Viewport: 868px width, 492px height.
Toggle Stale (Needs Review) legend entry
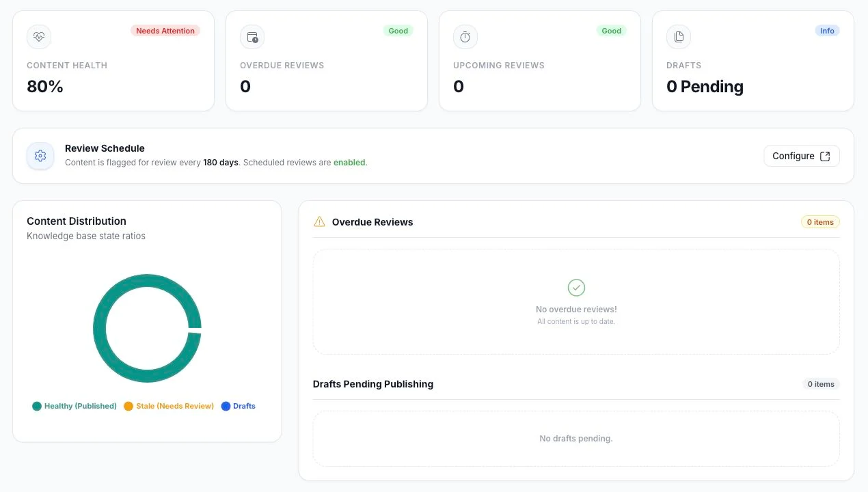[169, 406]
